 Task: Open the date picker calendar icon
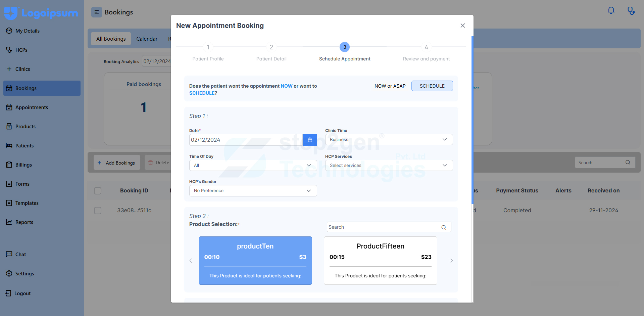point(310,140)
